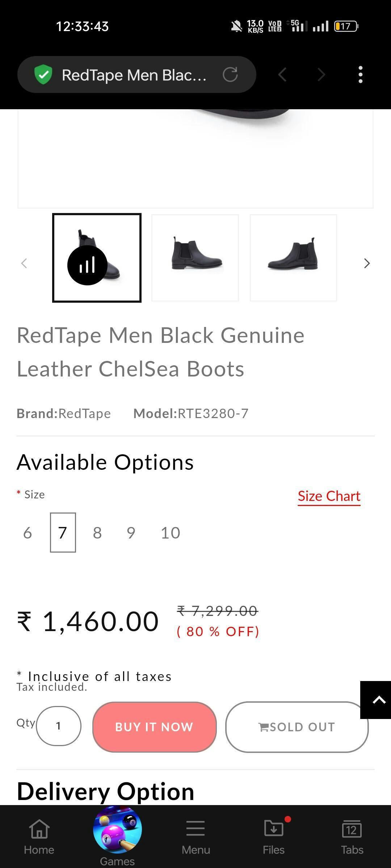Select size 10
The image size is (391, 868).
tap(170, 533)
